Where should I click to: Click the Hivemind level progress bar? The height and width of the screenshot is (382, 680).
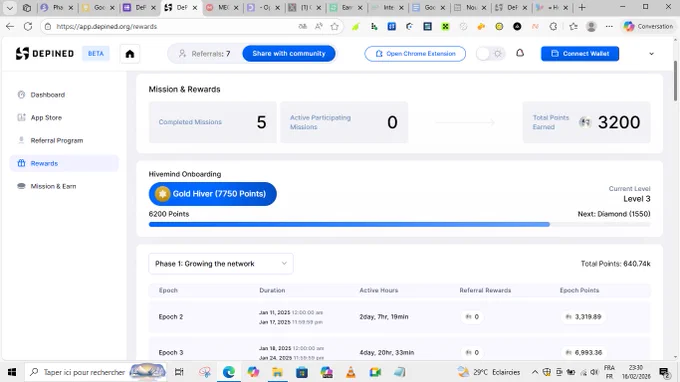point(399,225)
